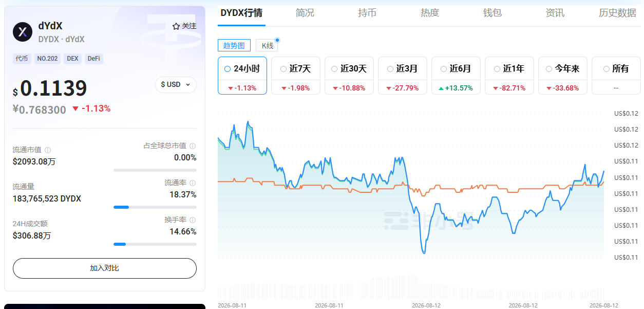Switch to the 简况 tab
This screenshot has height=309, width=644.
click(305, 13)
